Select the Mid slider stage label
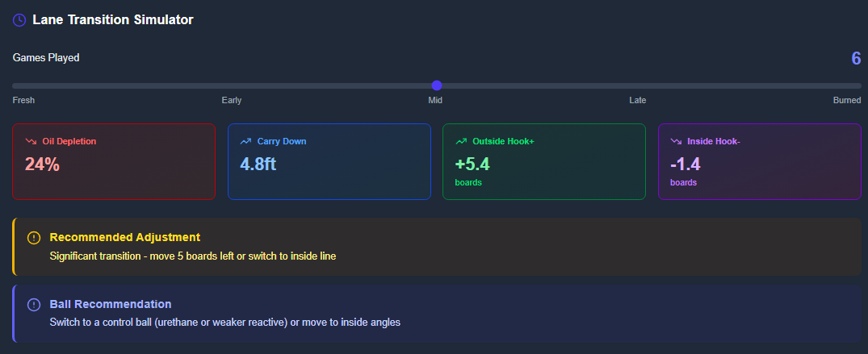 click(435, 101)
